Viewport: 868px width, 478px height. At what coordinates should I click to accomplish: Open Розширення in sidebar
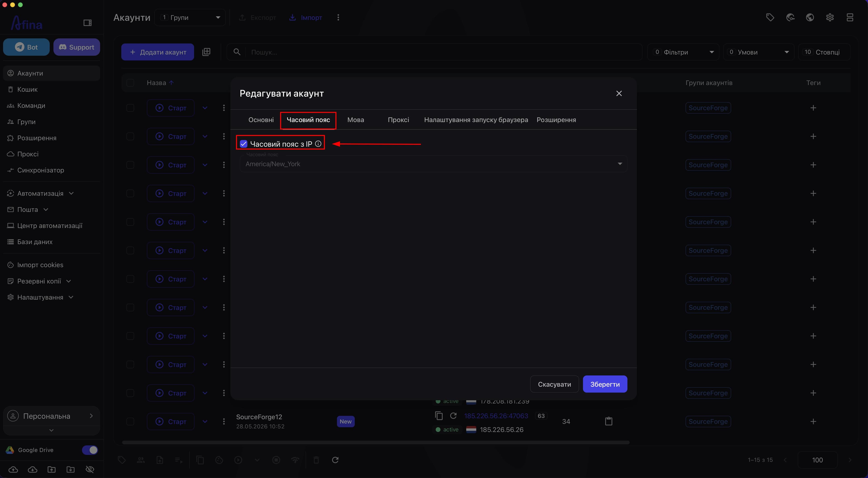[x=52, y=138]
